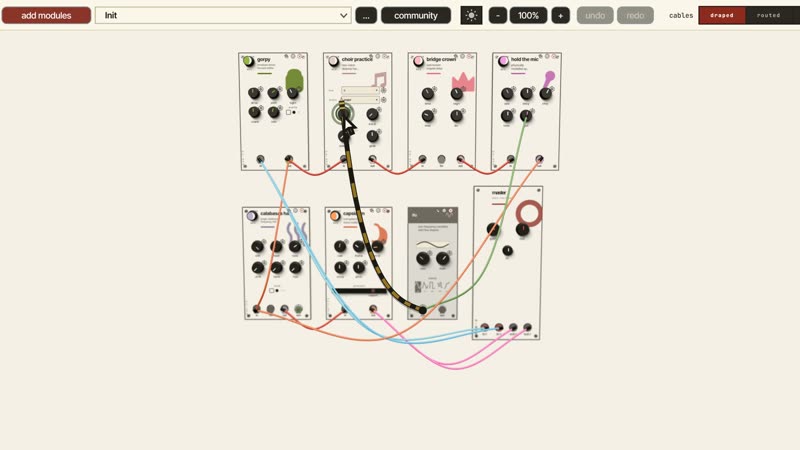Click the LFO module's unconnected grey jack
Viewport: 800px width, 450px height.
tap(442, 309)
